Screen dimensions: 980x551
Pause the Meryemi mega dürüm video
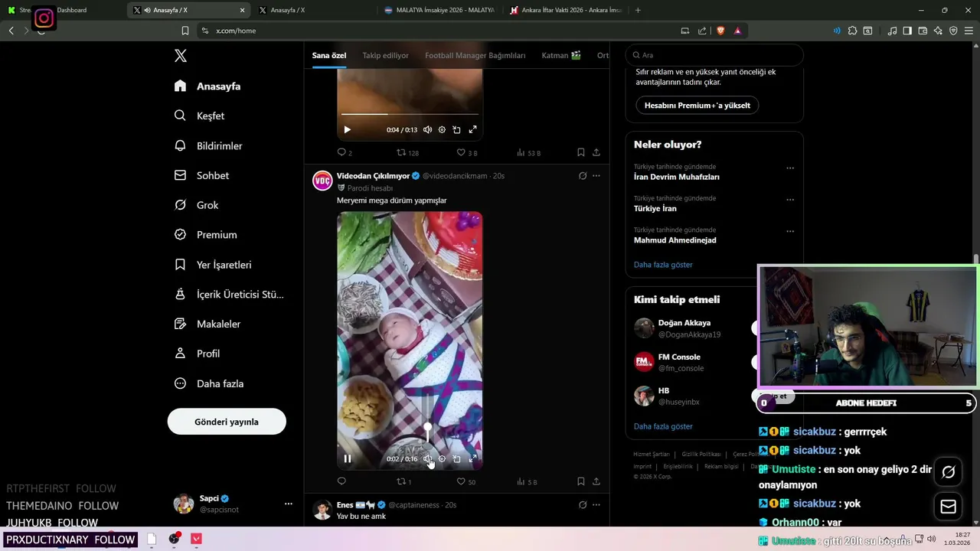pos(348,459)
